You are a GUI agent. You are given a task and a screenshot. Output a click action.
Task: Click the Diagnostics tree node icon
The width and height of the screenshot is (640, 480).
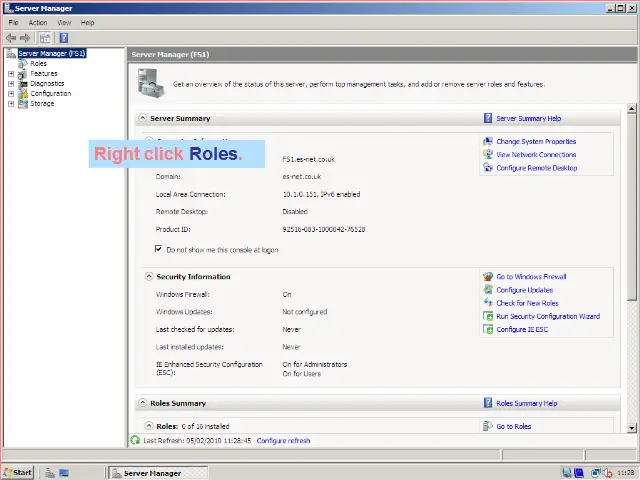(23, 84)
